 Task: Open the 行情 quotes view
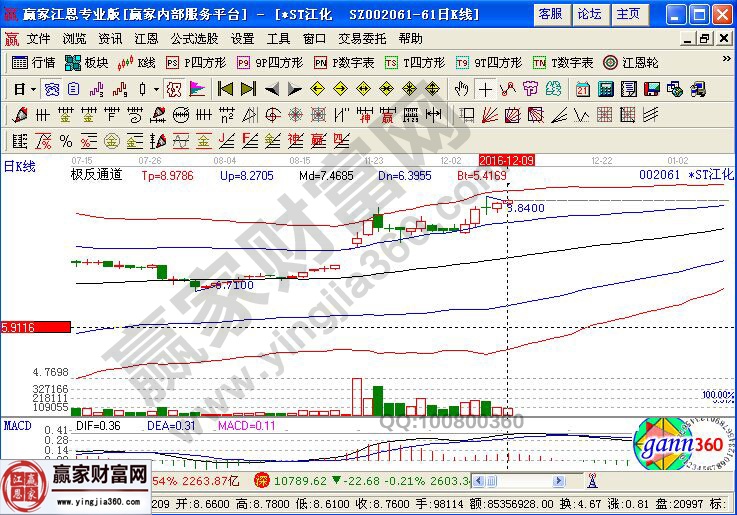34,62
